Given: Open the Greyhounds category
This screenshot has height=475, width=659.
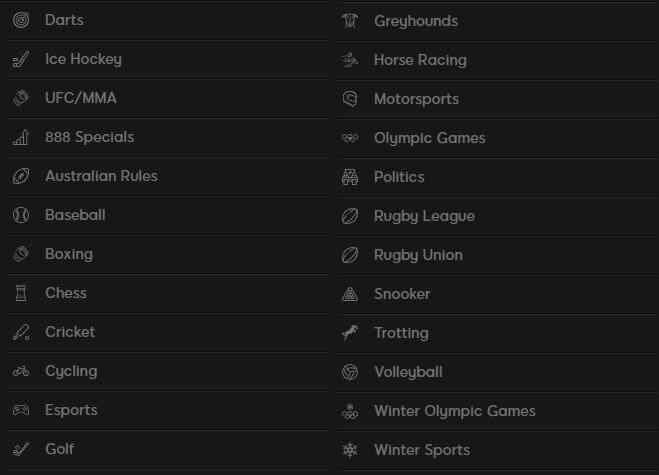Looking at the screenshot, I should tap(498, 21).
